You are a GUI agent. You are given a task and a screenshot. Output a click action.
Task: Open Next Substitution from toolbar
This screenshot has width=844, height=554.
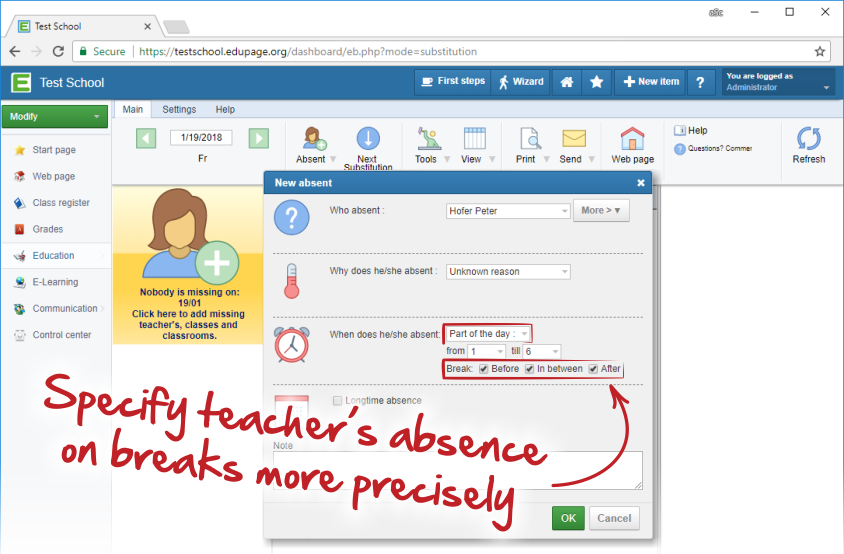367,139
